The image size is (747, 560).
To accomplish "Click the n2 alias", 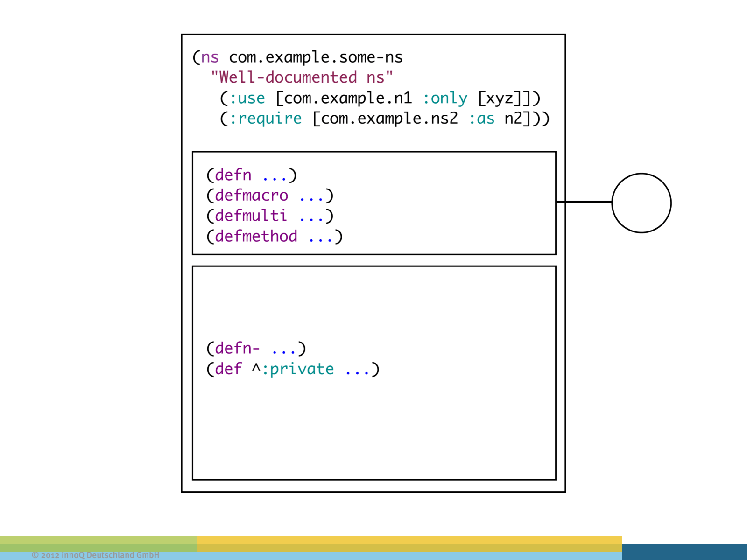I will [514, 119].
